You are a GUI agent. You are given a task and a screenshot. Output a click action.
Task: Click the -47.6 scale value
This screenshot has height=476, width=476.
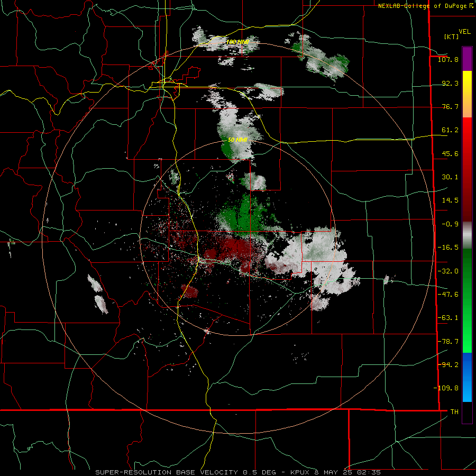point(448,295)
